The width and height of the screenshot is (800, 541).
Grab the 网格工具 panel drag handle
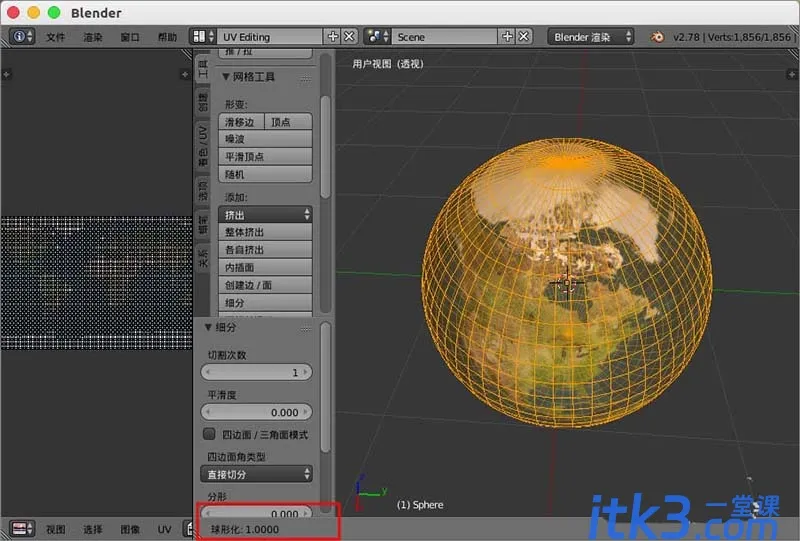(x=306, y=78)
